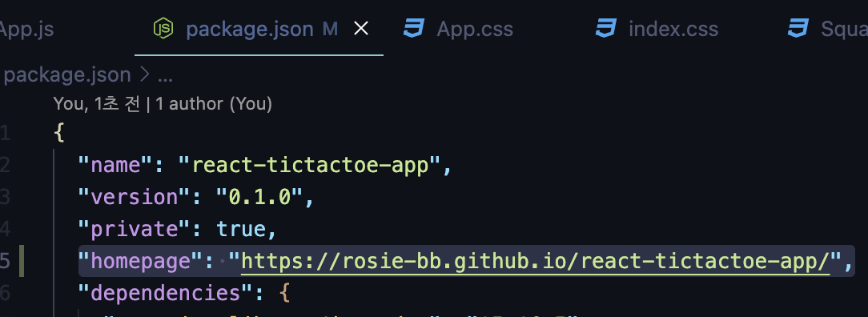Click the "You, 1초 전 | 1 author (You)" code lens
This screenshot has height=317, width=868.
coord(163,103)
